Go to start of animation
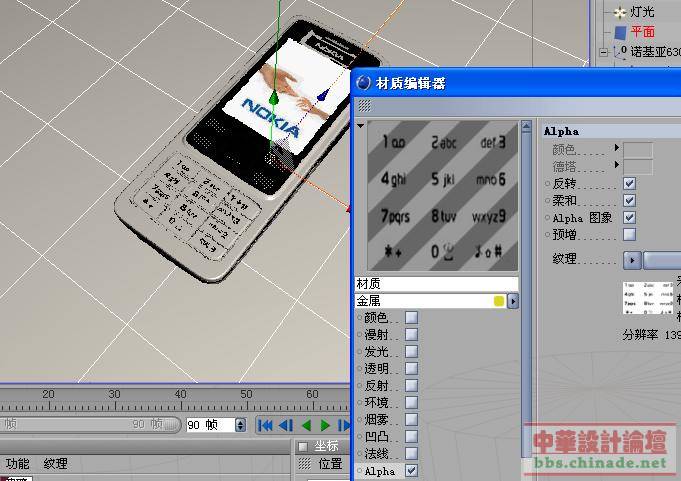Image resolution: width=681 pixels, height=481 pixels. click(265, 425)
